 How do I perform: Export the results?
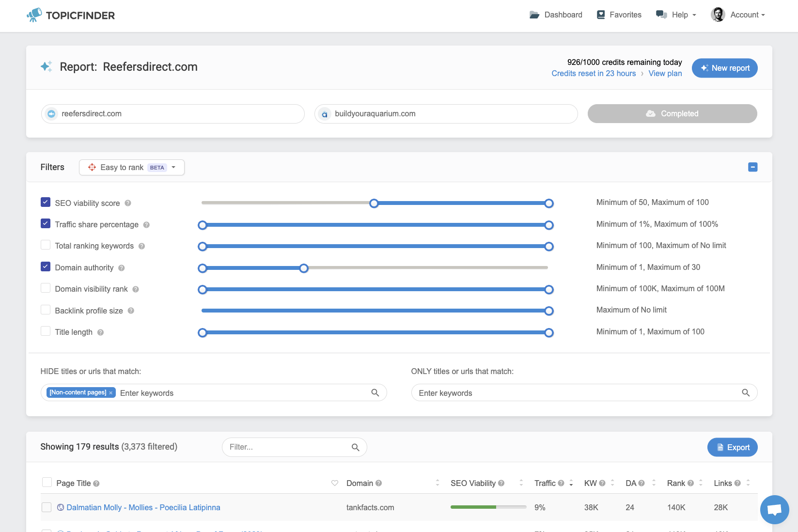pyautogui.click(x=733, y=447)
